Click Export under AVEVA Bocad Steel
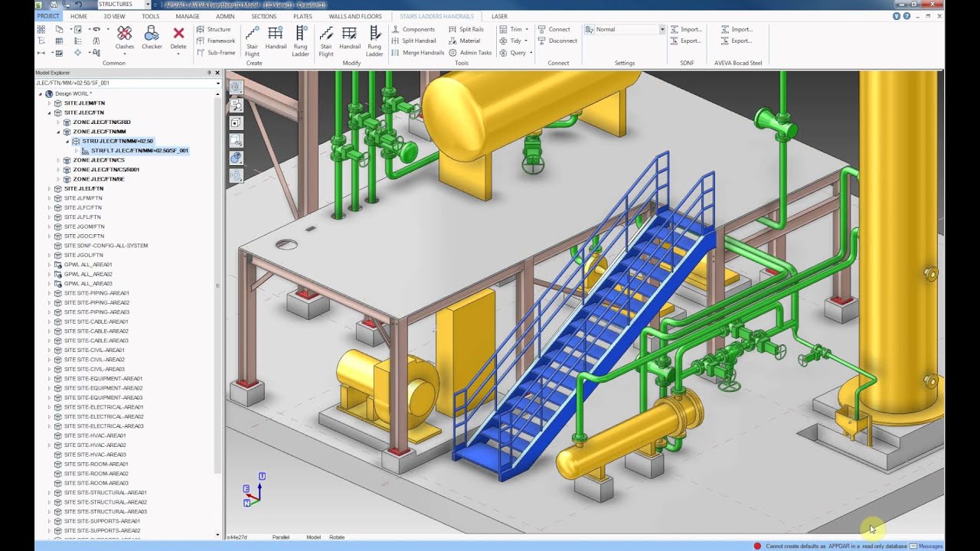 (x=735, y=41)
